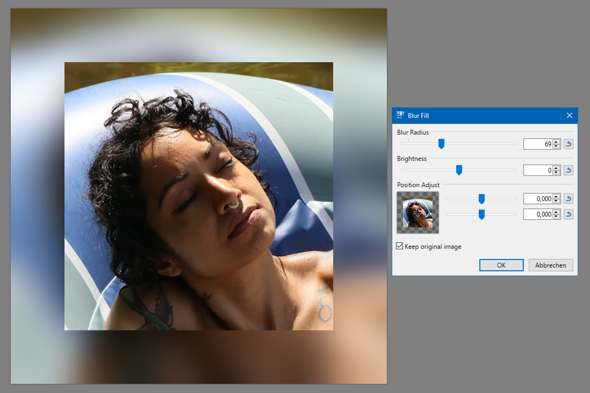
Task: Click the Position Adjust preview thumbnail
Action: [x=418, y=213]
